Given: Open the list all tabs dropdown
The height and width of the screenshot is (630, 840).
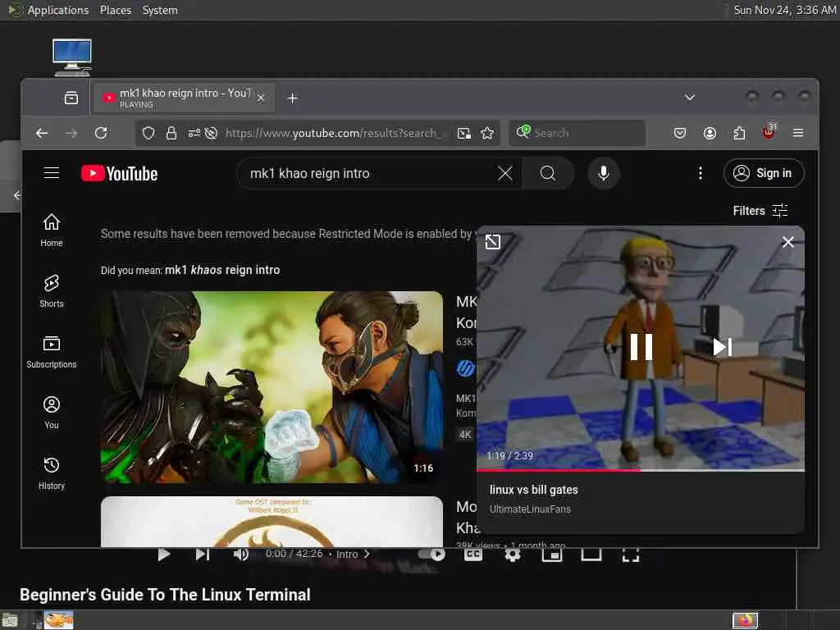Looking at the screenshot, I should point(689,98).
